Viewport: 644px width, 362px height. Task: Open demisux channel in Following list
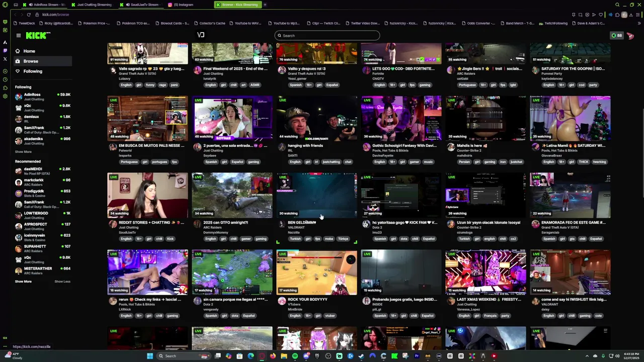click(x=42, y=119)
